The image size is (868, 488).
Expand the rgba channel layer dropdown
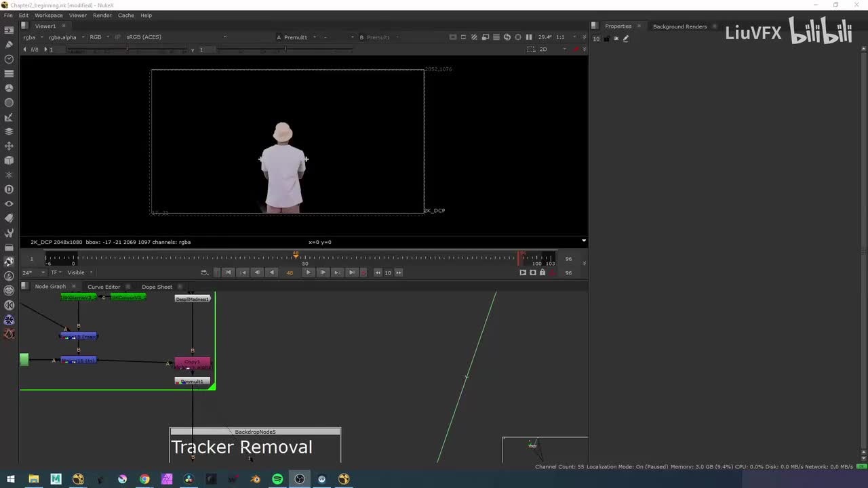(32, 37)
